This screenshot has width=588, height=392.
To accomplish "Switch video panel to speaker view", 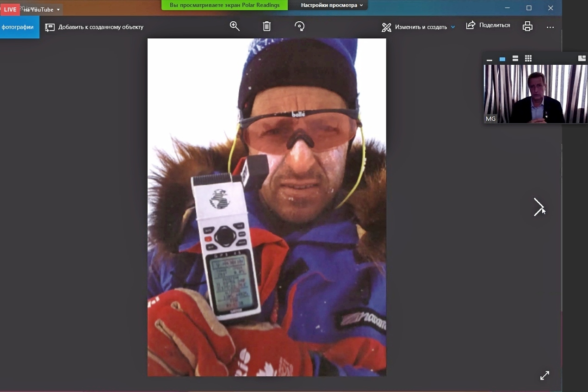I will 502,59.
